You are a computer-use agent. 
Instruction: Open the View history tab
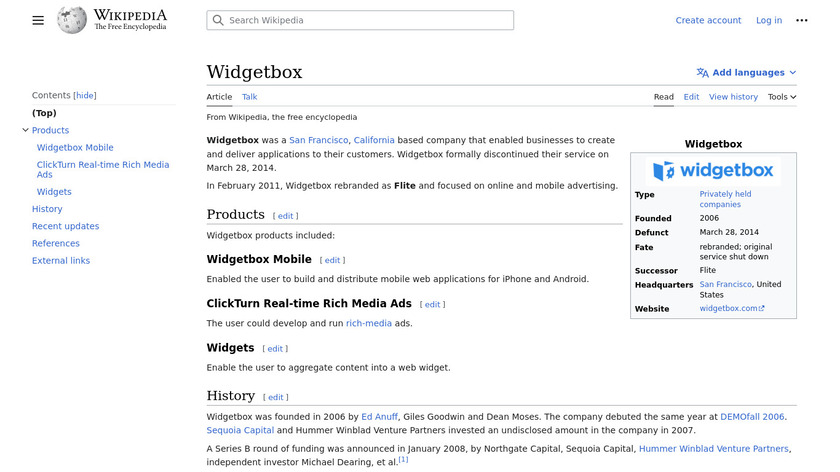coord(733,97)
